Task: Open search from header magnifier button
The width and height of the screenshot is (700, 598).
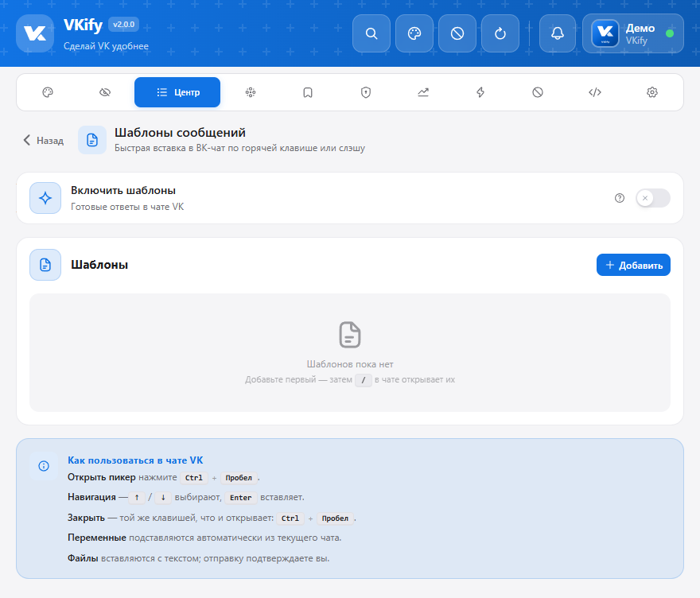Action: 371,33
